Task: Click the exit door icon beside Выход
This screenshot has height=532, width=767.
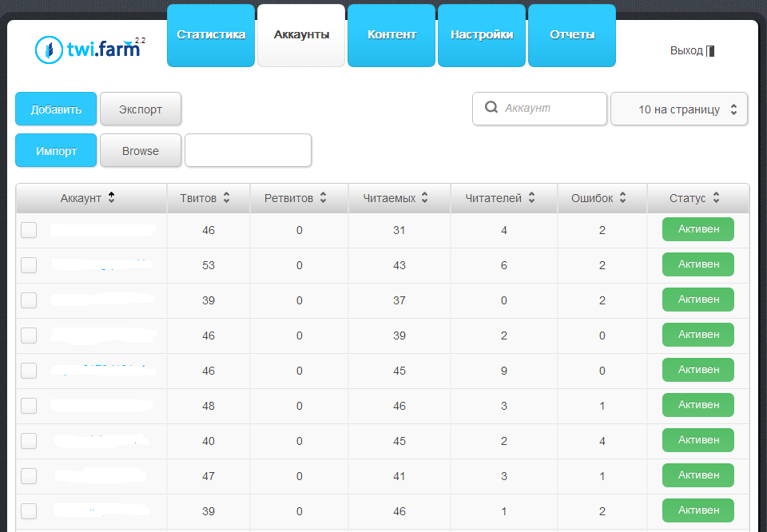Action: click(x=710, y=51)
